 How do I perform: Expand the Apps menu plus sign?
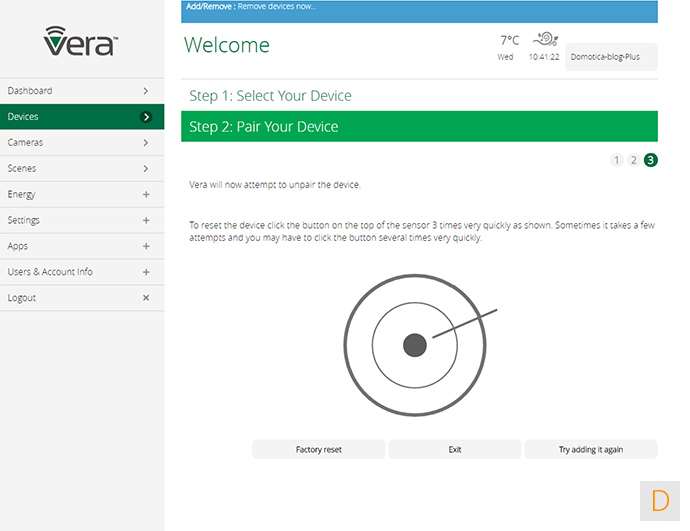pyautogui.click(x=146, y=246)
